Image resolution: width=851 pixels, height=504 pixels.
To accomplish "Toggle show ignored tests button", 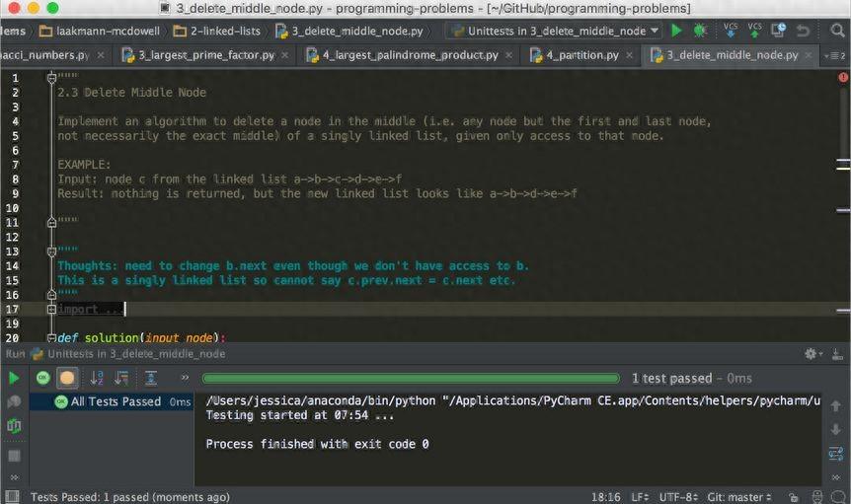I will 67,378.
